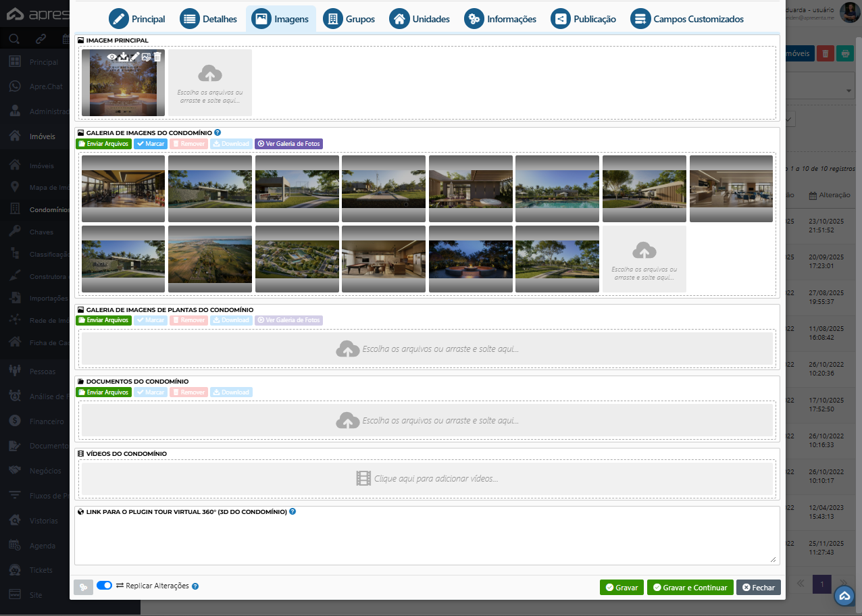Click the gears icon button at bottom left
The width and height of the screenshot is (862, 616).
(84, 587)
